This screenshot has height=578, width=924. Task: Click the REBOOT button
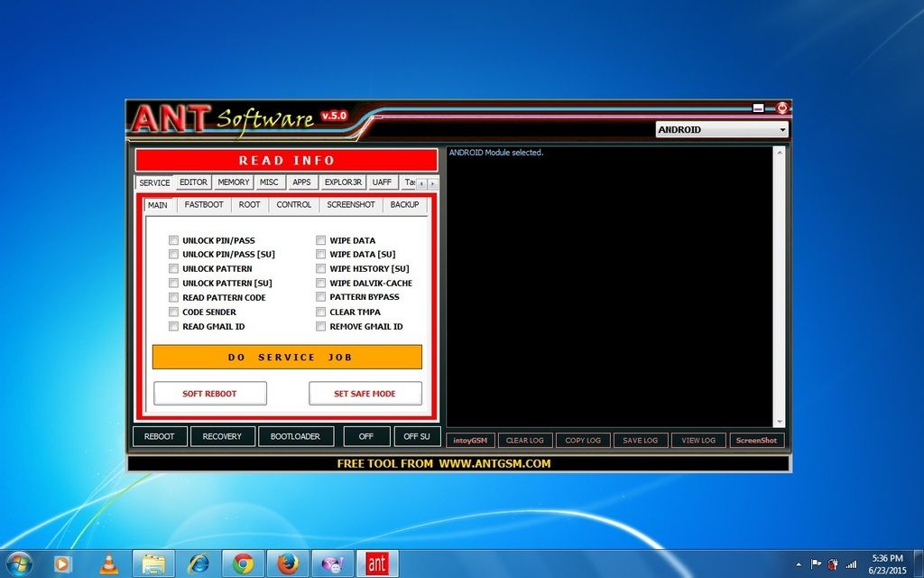(160, 436)
